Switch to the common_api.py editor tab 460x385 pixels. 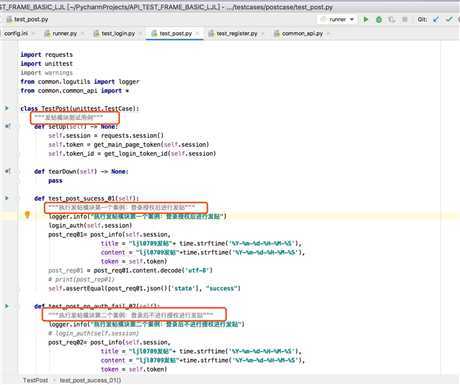(302, 33)
